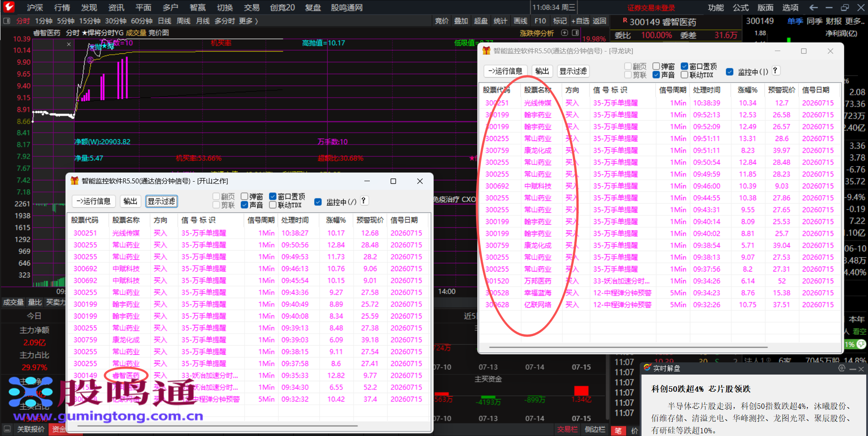
Task: Open the 交易栏 bottom tab
Action: [x=567, y=429]
